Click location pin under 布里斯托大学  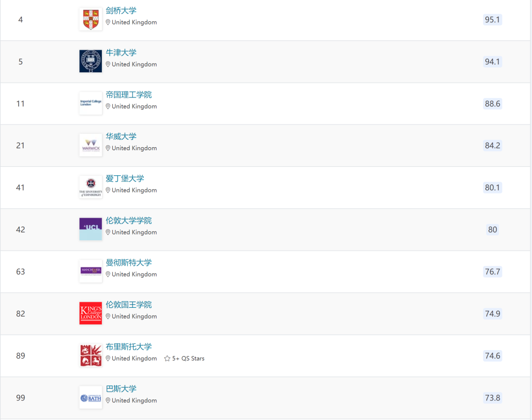pyautogui.click(x=108, y=358)
